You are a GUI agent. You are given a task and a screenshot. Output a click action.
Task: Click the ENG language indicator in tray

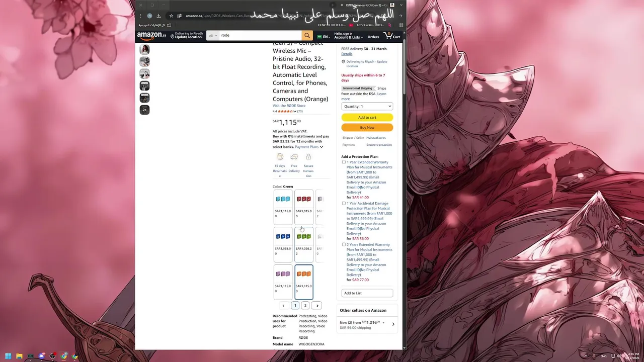(x=603, y=356)
